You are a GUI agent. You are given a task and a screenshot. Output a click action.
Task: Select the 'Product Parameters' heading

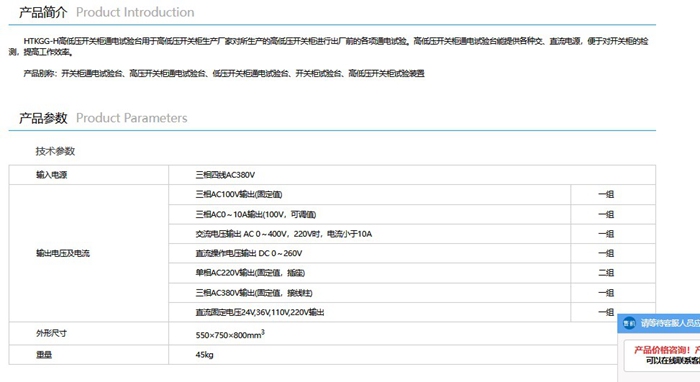tap(132, 118)
